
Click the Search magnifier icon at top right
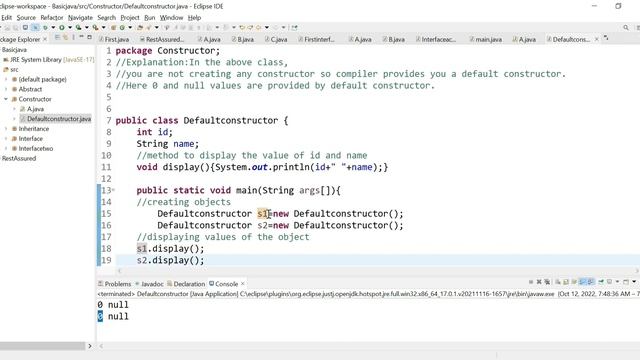626,27
